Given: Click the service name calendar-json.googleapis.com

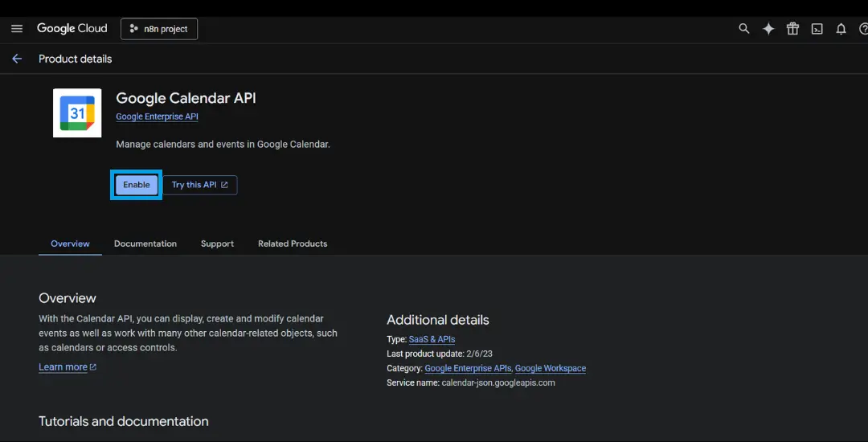Looking at the screenshot, I should click(x=498, y=383).
